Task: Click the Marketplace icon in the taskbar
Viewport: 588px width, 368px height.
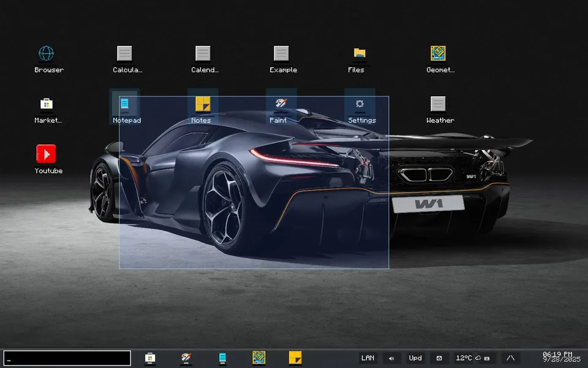Action: click(150, 358)
